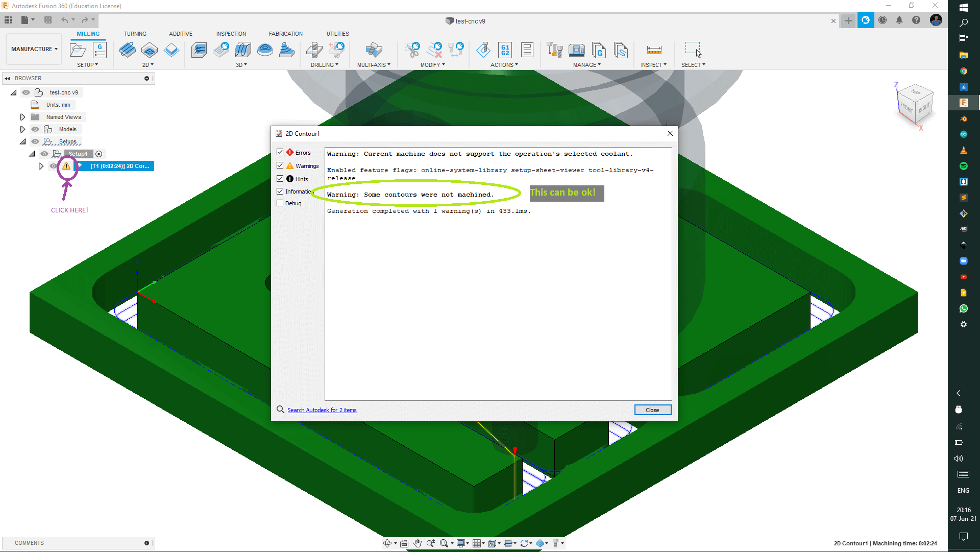Image resolution: width=980 pixels, height=552 pixels.
Task: Open the DRILLING dropdown menu
Action: 325,65
